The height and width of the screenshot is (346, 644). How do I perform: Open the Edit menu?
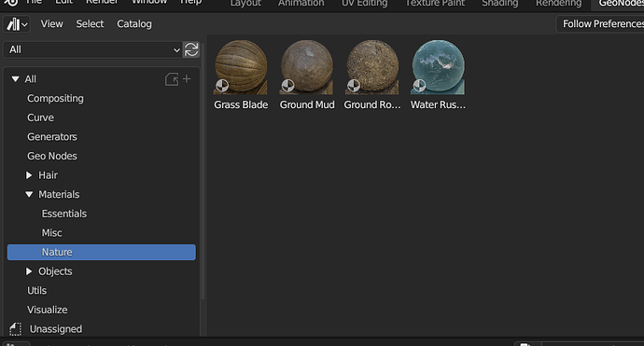(x=64, y=3)
